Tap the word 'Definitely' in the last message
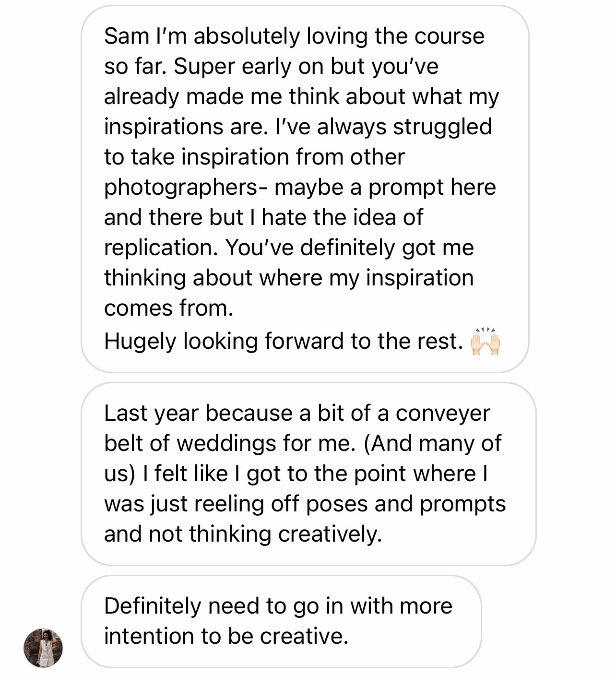Screen dimensions: 616x675 click(x=153, y=606)
